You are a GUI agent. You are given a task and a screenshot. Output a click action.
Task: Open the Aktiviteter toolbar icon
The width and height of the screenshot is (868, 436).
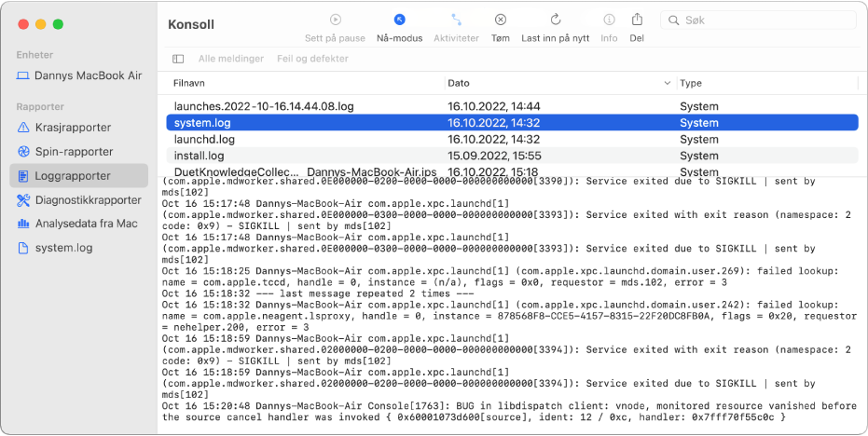[x=456, y=20]
